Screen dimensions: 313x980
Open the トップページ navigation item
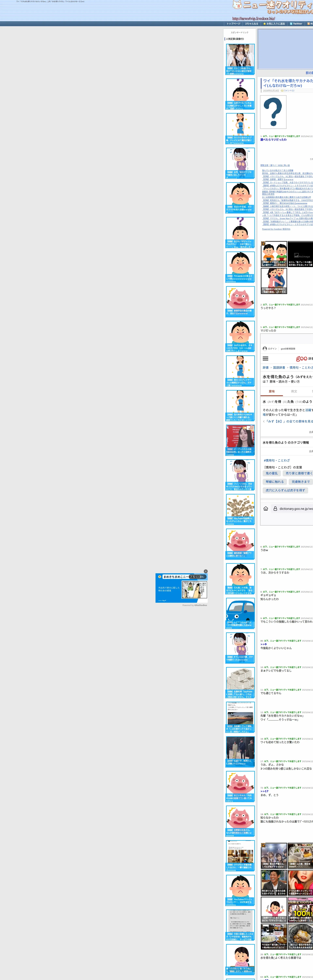[233, 24]
